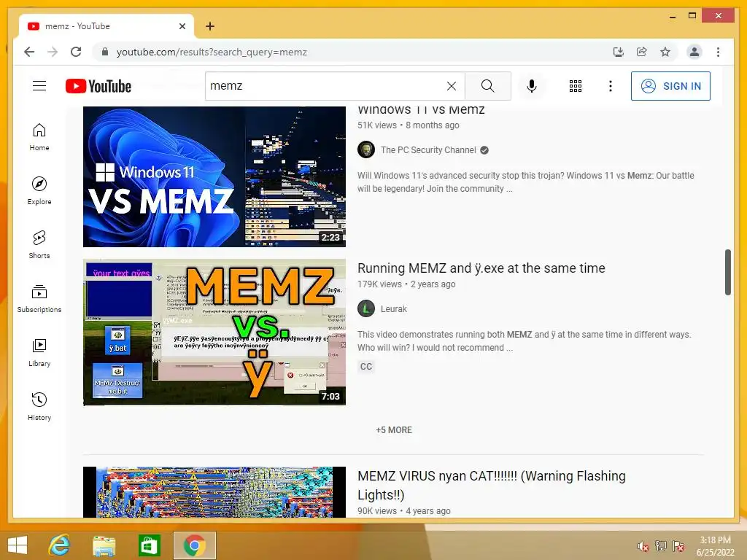Open the Action Center flag tray icon
Viewport: 747px width, 560px height.
(x=679, y=546)
